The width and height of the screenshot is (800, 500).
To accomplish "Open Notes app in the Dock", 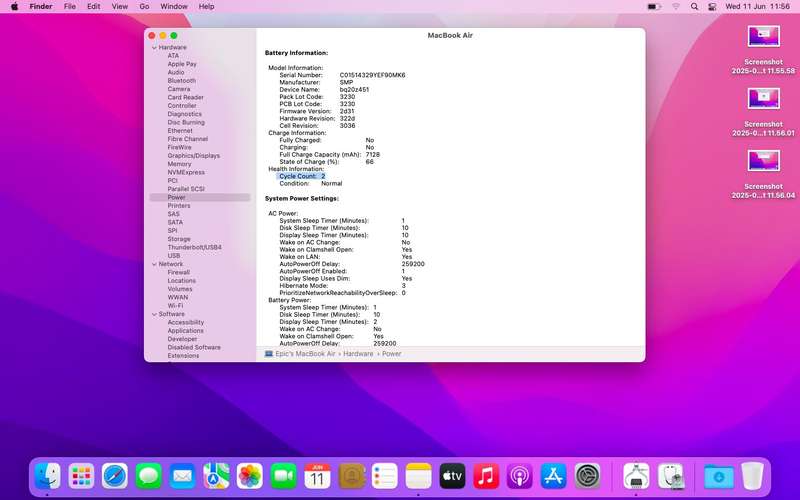I will coord(418,477).
